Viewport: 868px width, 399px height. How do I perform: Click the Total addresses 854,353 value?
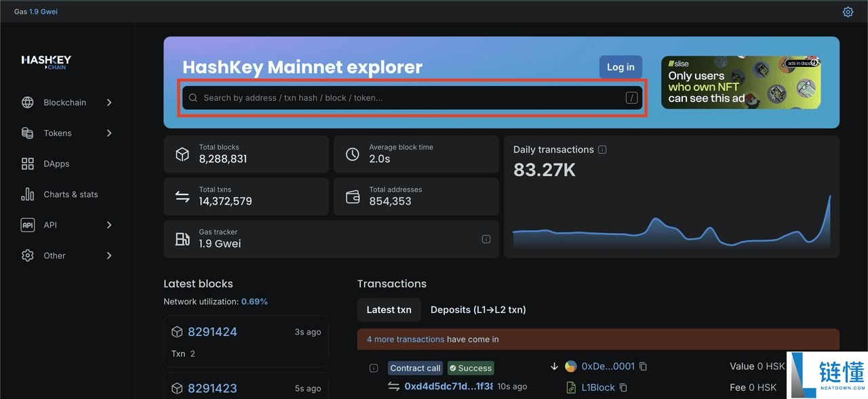[390, 201]
